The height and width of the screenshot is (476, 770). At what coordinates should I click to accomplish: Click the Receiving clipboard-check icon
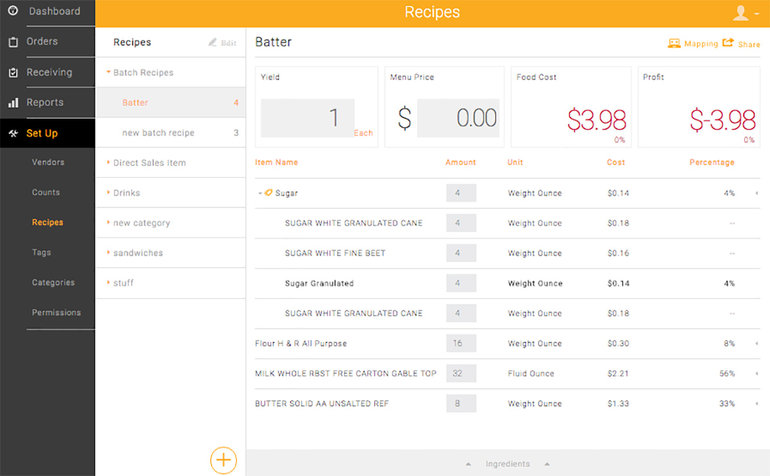[13, 72]
